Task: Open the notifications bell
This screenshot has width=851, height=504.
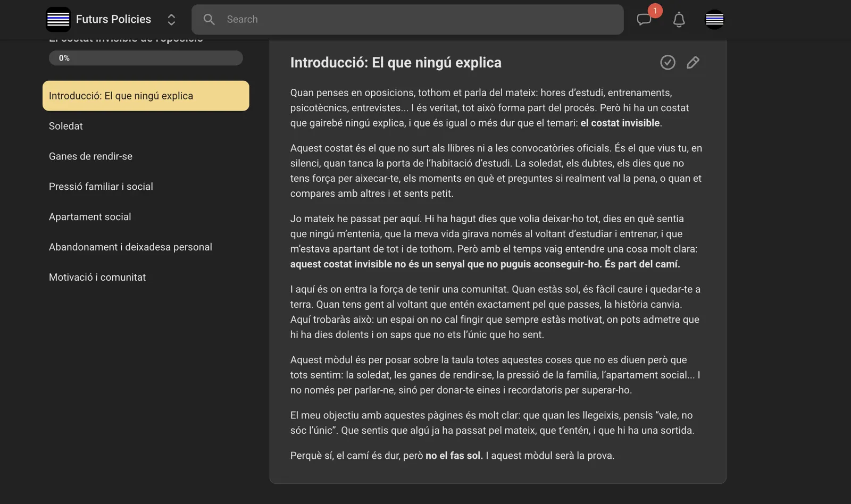Action: [679, 20]
